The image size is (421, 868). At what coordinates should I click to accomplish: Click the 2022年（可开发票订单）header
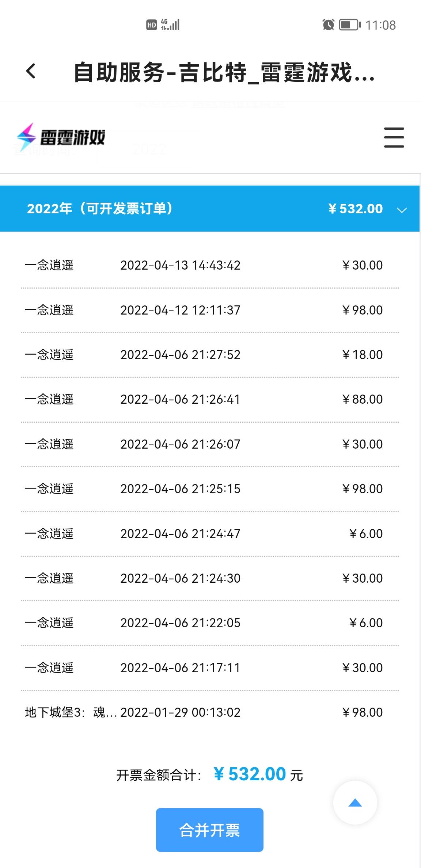click(x=99, y=209)
